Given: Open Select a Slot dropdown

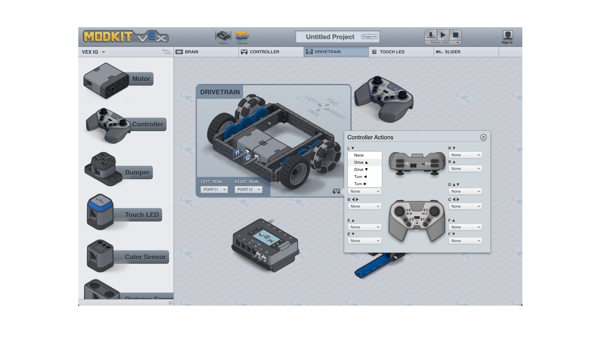Looking at the screenshot, I should coord(443,43).
